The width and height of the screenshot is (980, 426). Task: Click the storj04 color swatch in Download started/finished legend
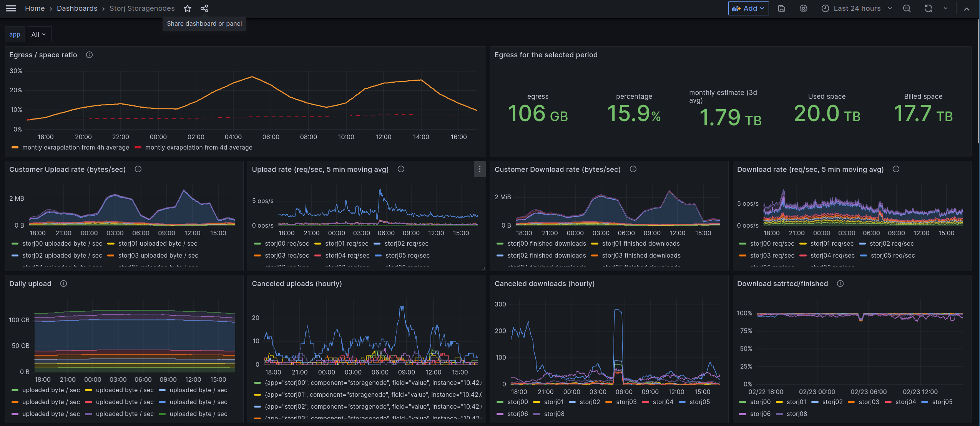point(888,402)
